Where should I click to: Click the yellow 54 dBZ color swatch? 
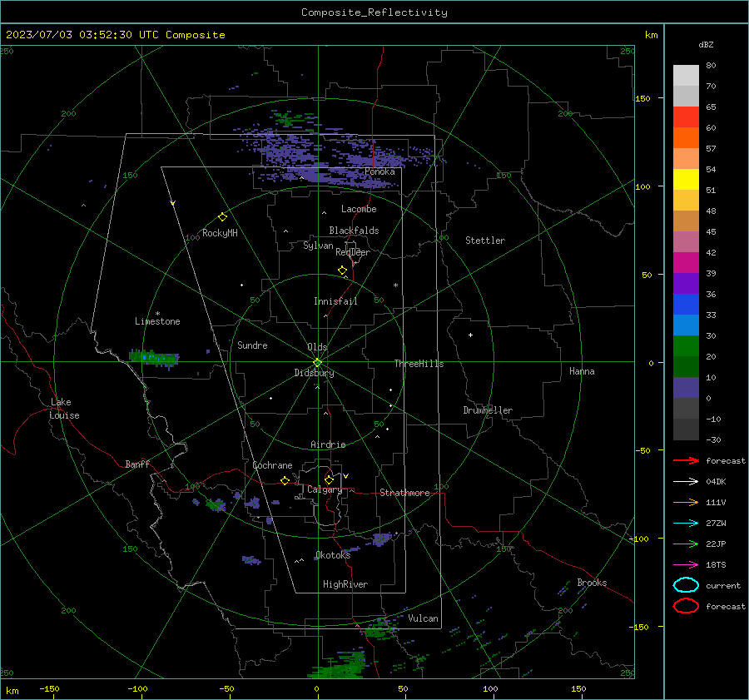click(x=686, y=179)
